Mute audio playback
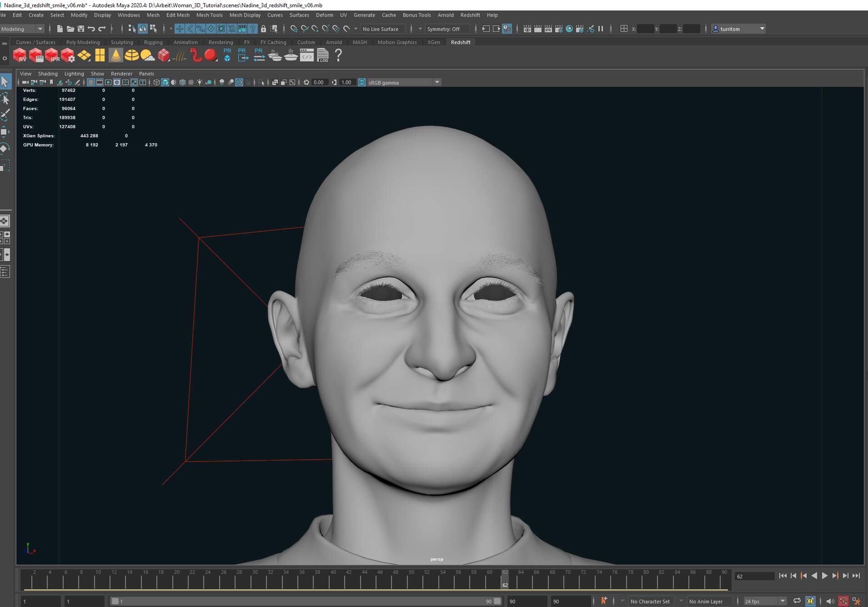868x607 pixels. 830,601
